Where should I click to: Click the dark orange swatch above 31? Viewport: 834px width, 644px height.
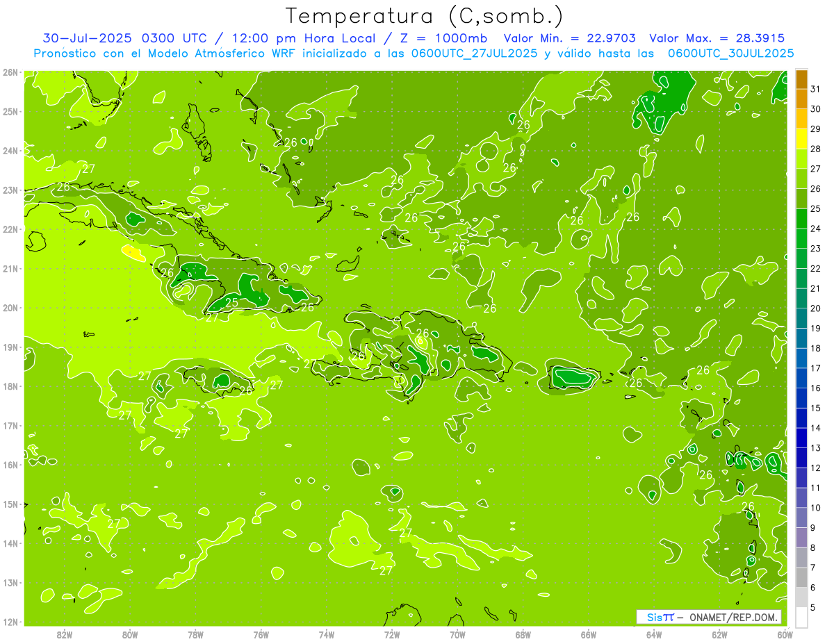pos(801,79)
